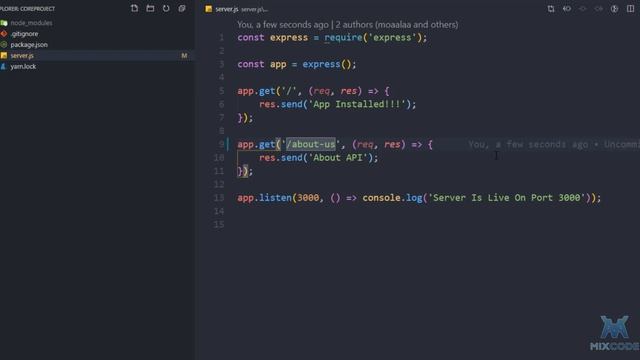Click the require keyword on line 1

(x=343, y=38)
